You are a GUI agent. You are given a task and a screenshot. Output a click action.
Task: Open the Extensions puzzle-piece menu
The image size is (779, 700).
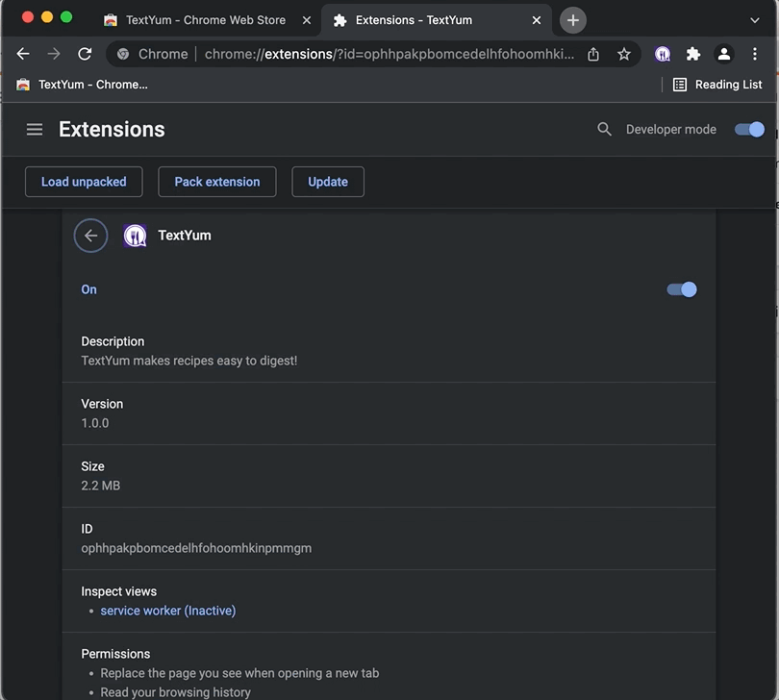coord(693,54)
